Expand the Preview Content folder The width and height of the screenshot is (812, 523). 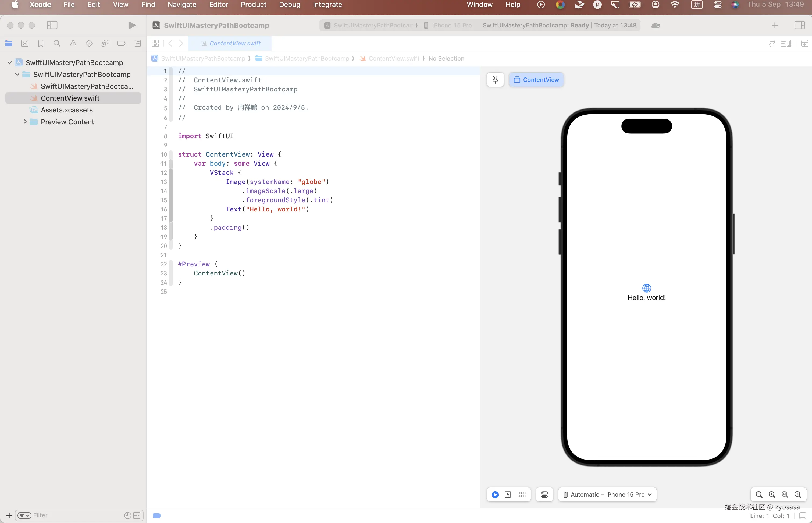click(25, 122)
